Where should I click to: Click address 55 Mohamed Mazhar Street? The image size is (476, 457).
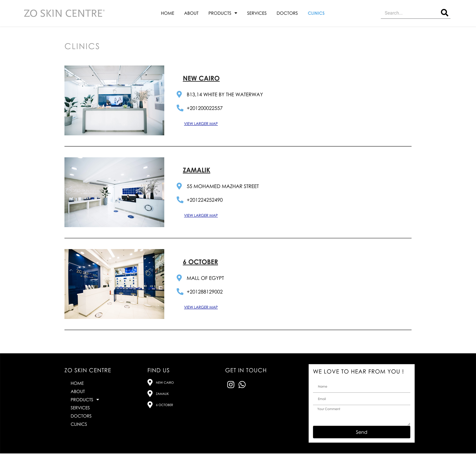click(x=223, y=186)
